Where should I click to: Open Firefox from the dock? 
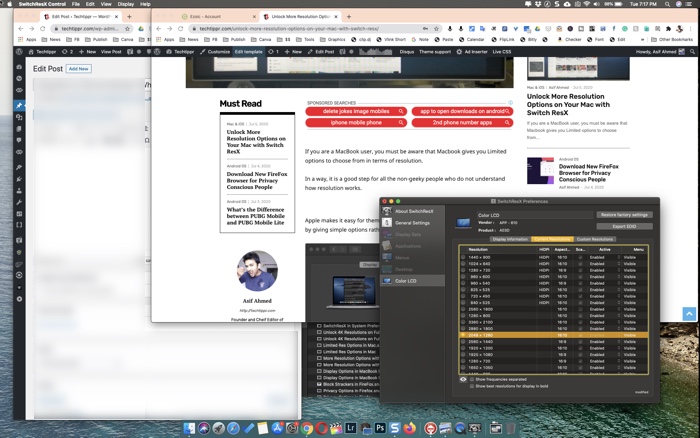pyautogui.click(x=409, y=428)
